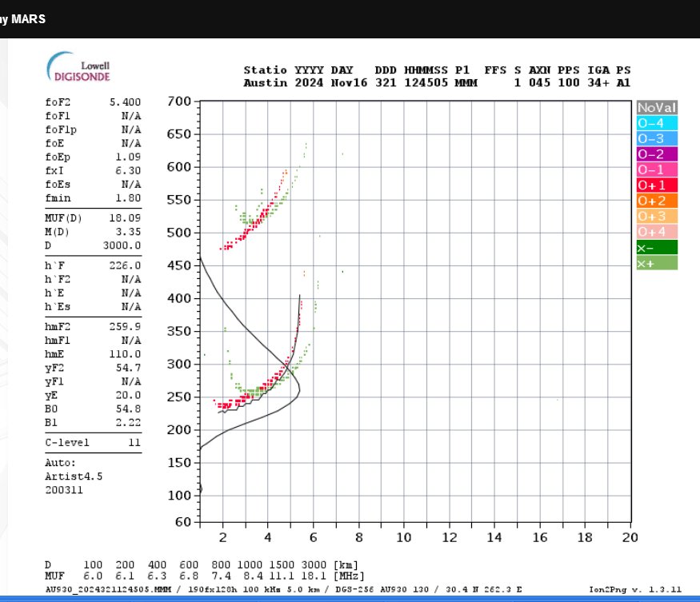The width and height of the screenshot is (700, 602).
Task: Pick the O+4 peach legend swatch
Action: [657, 232]
